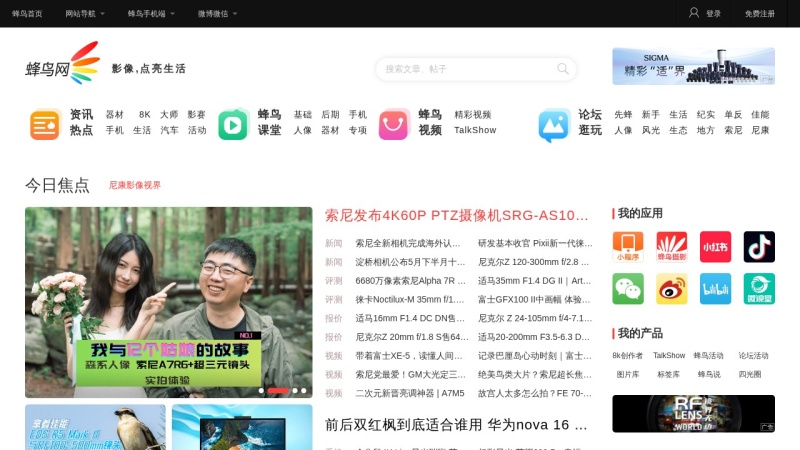Open the SIGMA banner advertisement
Viewport: 800px width, 450px height.
[693, 66]
